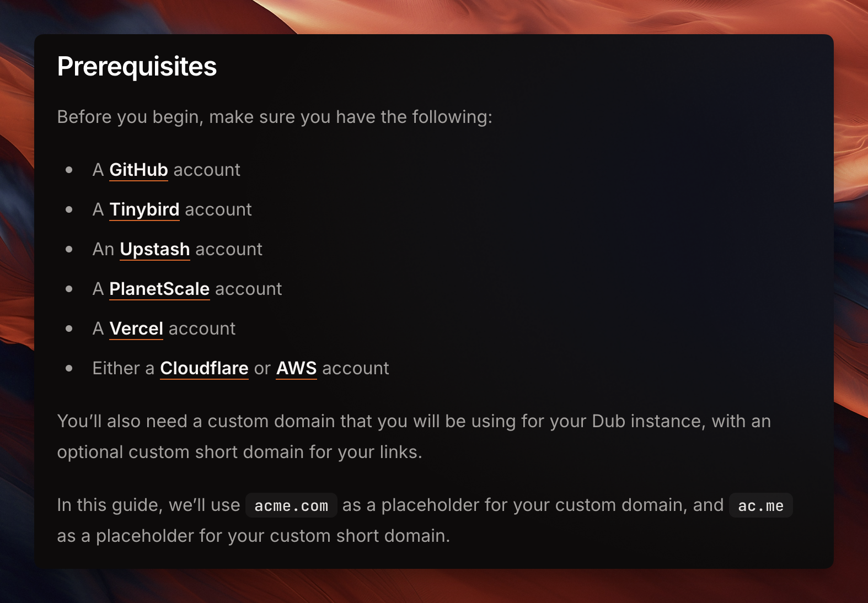This screenshot has width=868, height=603.
Task: Open the Tinybird link
Action: tap(144, 209)
